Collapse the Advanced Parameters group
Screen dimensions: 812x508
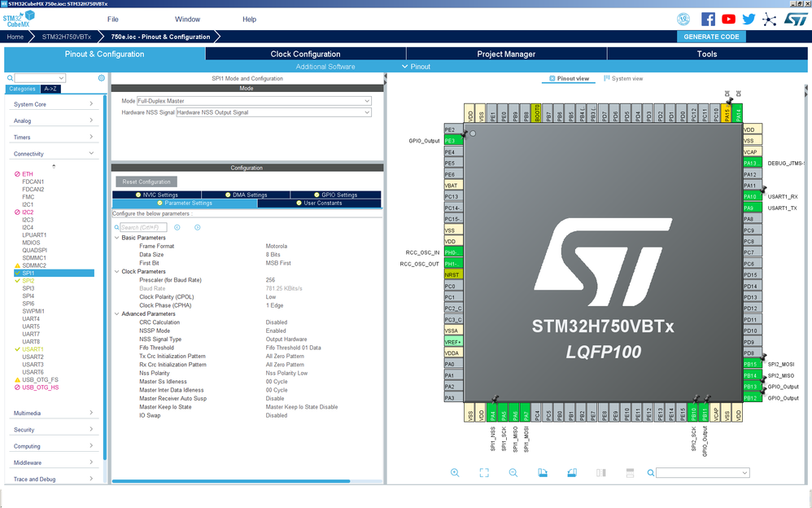click(x=116, y=313)
